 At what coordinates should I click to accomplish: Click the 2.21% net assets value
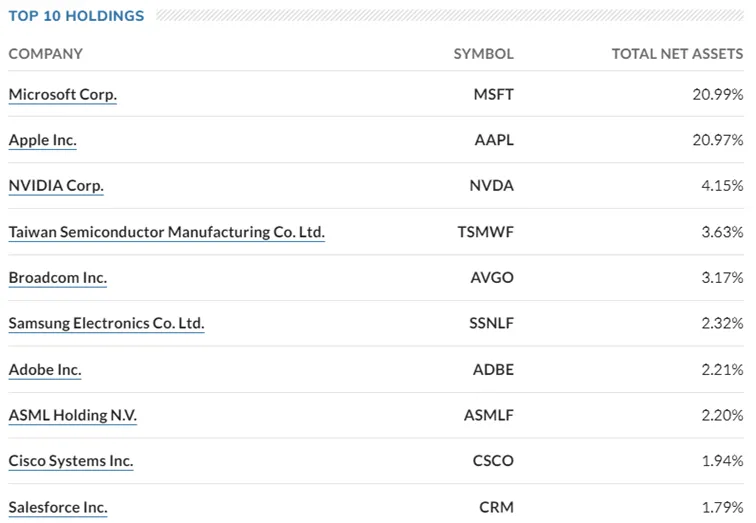(722, 370)
